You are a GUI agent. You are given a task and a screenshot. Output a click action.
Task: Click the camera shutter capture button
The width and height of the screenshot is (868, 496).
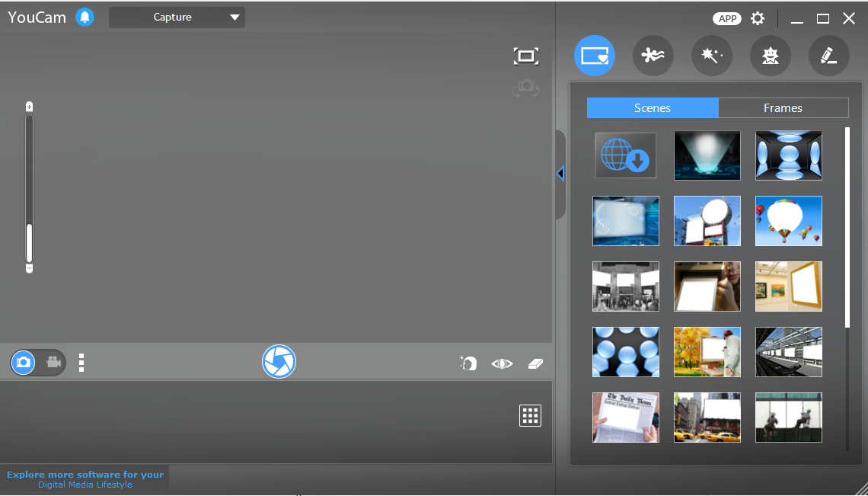(x=279, y=362)
